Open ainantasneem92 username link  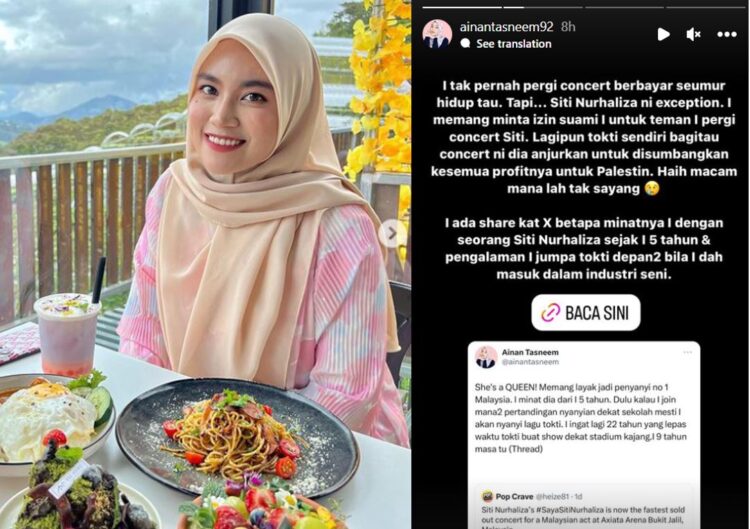tap(506, 27)
